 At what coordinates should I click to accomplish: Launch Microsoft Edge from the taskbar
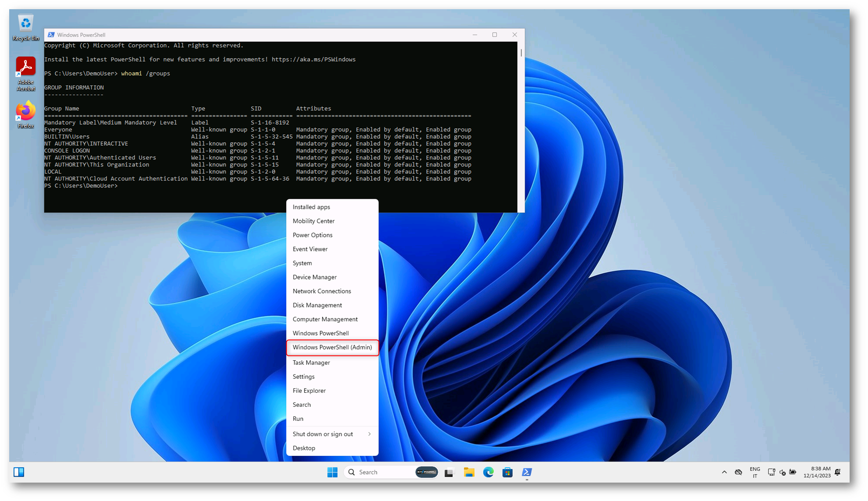click(488, 472)
